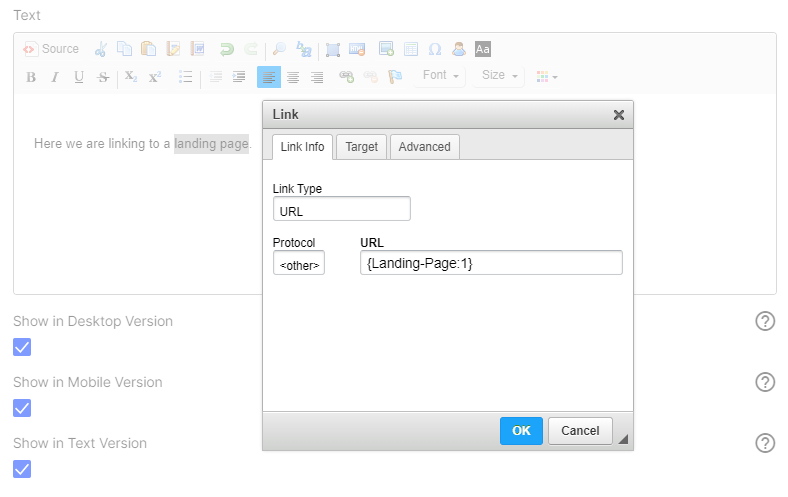Uncheck Show in Text Version checkbox
Screen dimensions: 788x497
[x=22, y=469]
